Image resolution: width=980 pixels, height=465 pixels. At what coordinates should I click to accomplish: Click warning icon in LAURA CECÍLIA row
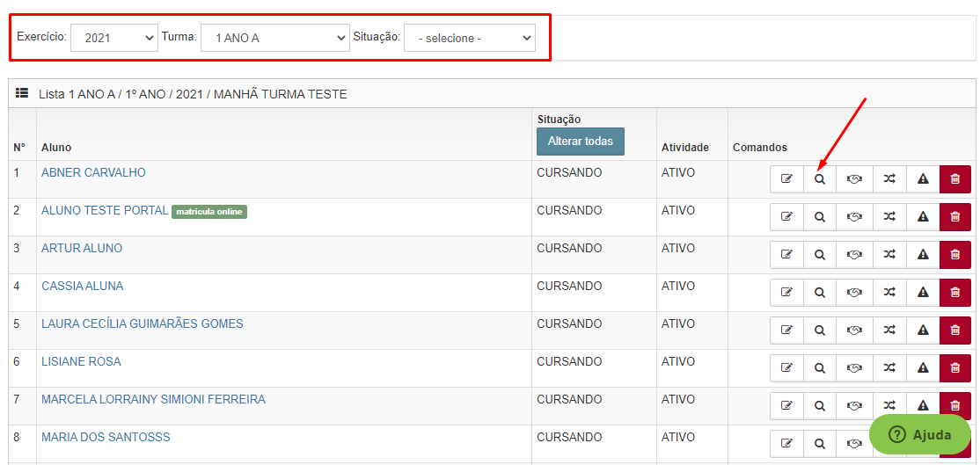pos(923,331)
